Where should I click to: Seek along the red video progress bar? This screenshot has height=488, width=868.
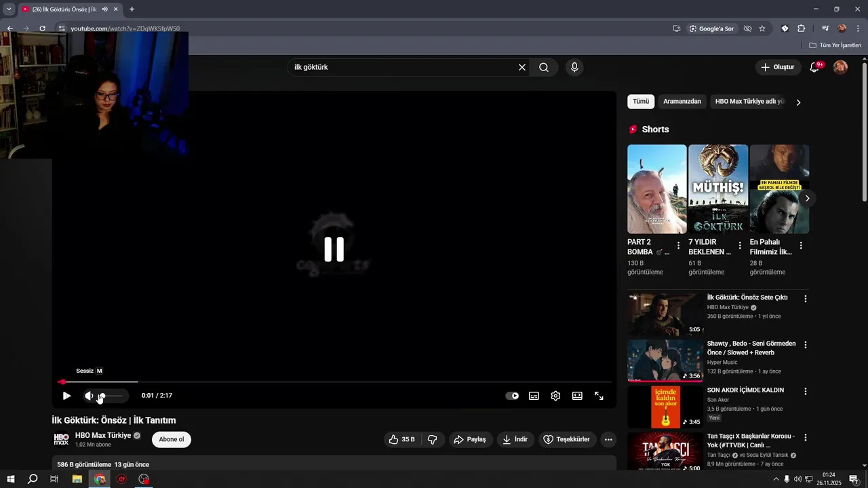pos(334,382)
